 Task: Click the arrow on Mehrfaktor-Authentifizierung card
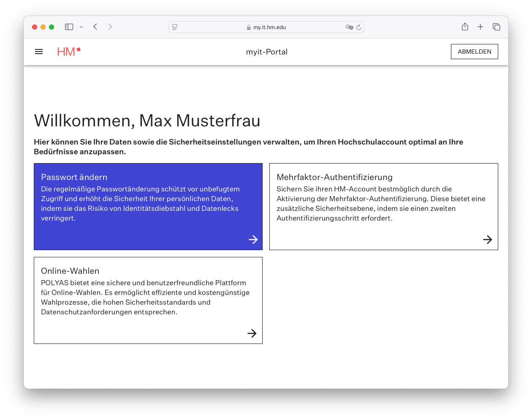(487, 240)
